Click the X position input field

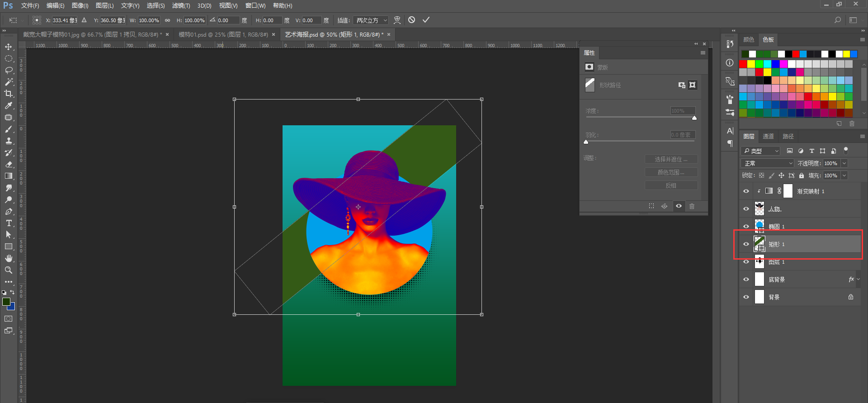point(65,20)
